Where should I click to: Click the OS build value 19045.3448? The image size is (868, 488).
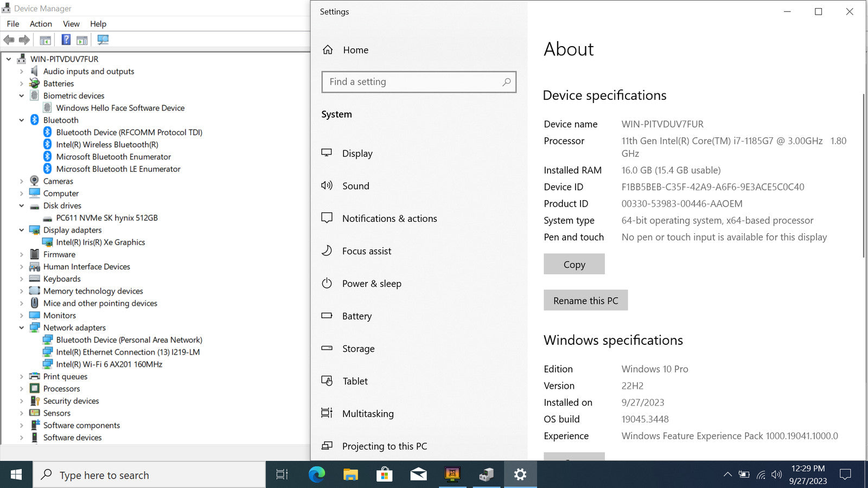click(x=645, y=419)
